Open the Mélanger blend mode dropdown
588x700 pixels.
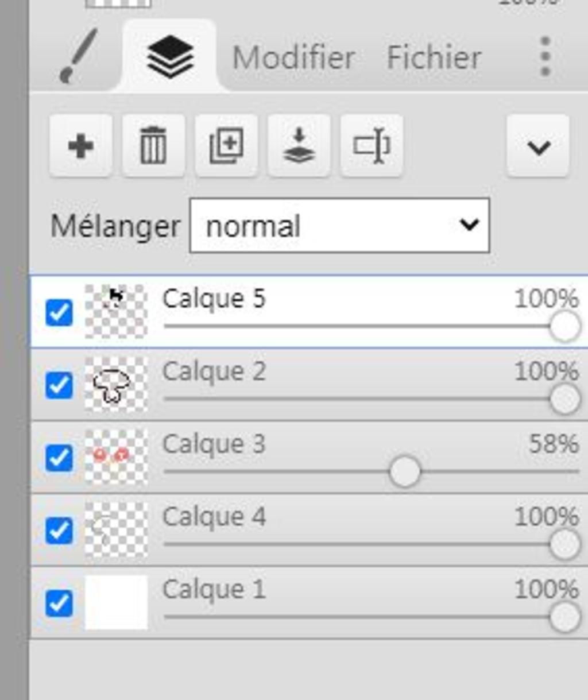pyautogui.click(x=339, y=225)
